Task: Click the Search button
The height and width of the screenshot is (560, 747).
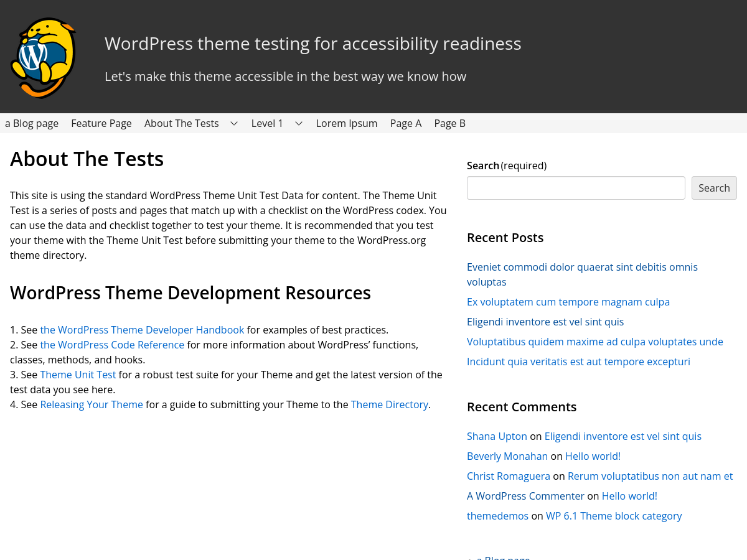Action: [714, 188]
